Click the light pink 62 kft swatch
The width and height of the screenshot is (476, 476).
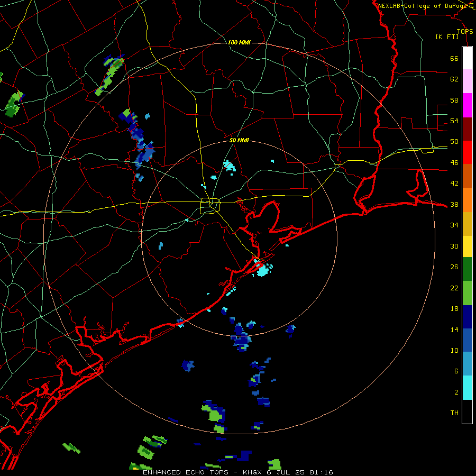467,81
